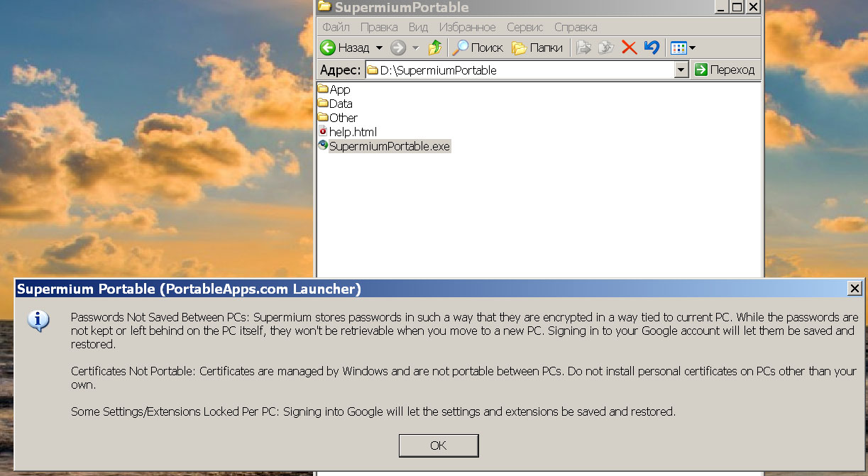
Task: Click the green Back arrow icon
Action: [328, 48]
